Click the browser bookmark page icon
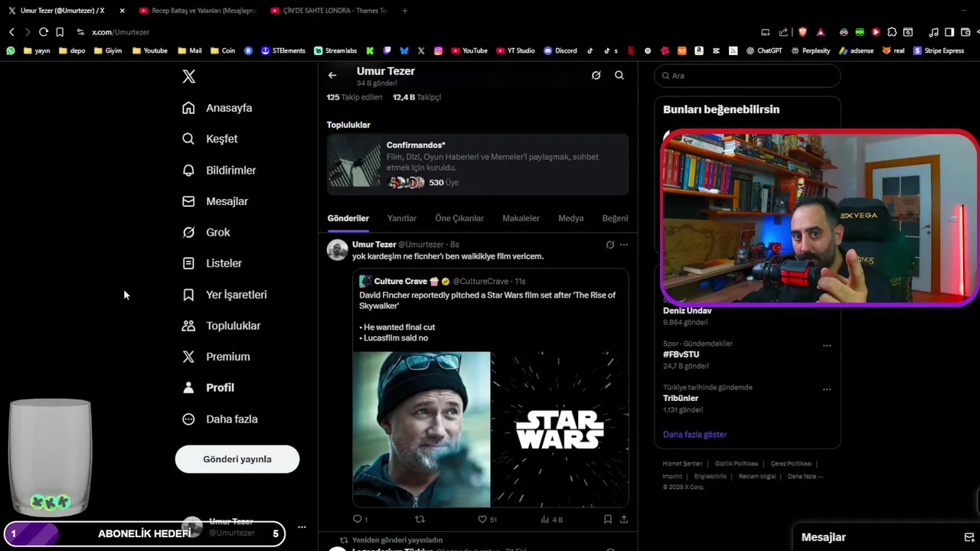The width and height of the screenshot is (980, 551). coord(60,32)
